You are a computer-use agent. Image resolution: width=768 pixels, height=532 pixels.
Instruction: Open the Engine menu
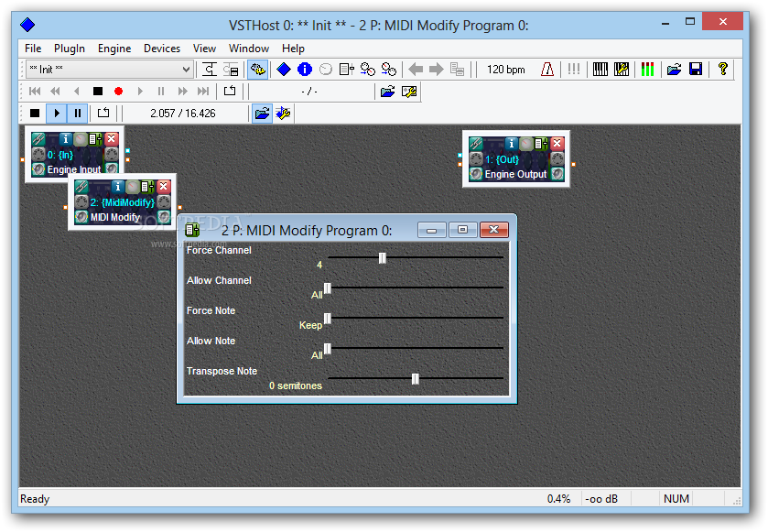tap(114, 49)
